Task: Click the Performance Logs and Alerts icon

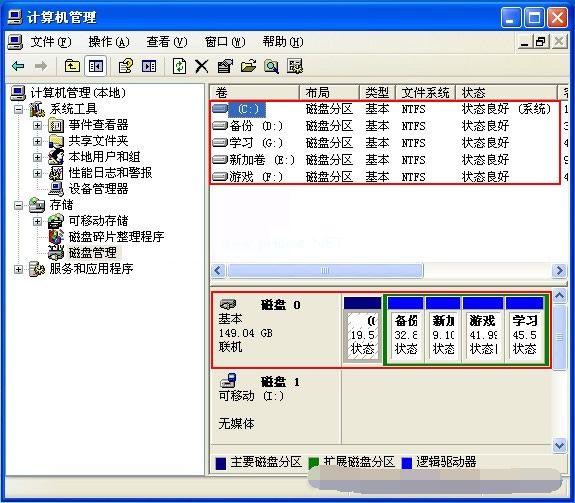Action: (x=56, y=173)
